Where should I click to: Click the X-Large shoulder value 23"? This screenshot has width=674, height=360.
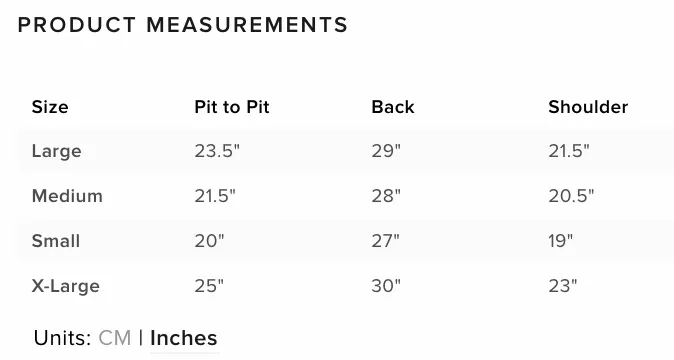563,286
